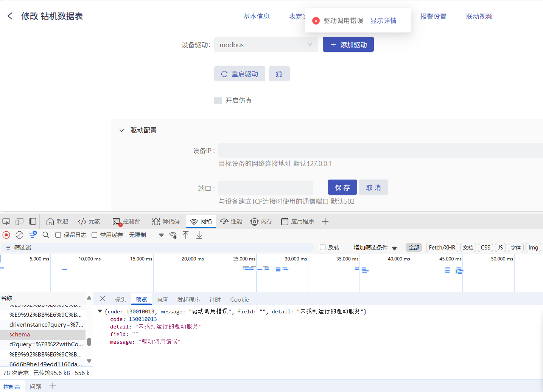
Task: Switch to 联动视频 tab
Action: click(x=479, y=17)
